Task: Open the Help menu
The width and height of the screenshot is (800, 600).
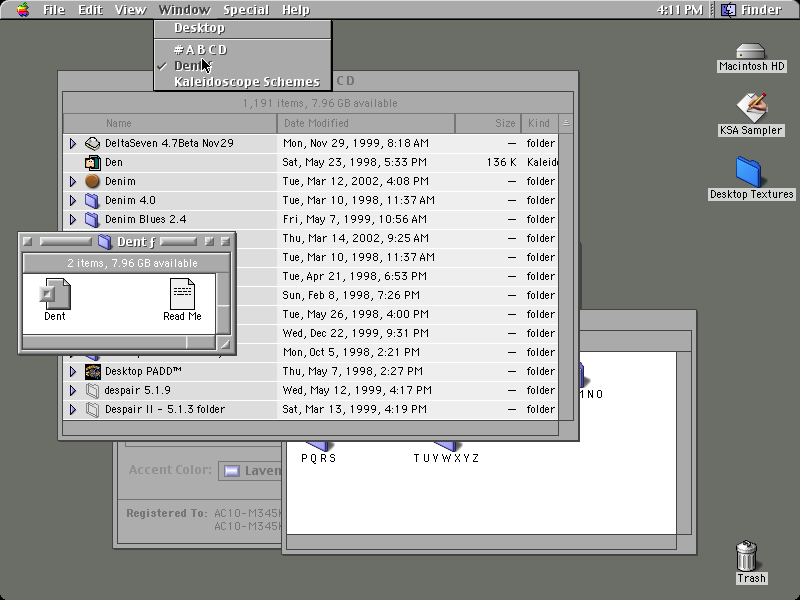Action: coord(296,10)
